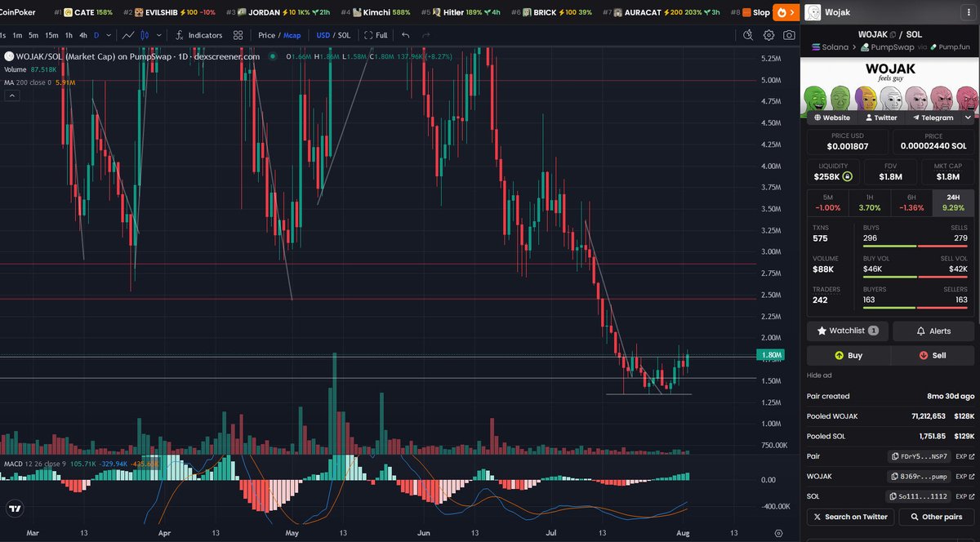Select the 24H stats tab
Image resolution: width=980 pixels, height=542 pixels.
click(x=953, y=202)
